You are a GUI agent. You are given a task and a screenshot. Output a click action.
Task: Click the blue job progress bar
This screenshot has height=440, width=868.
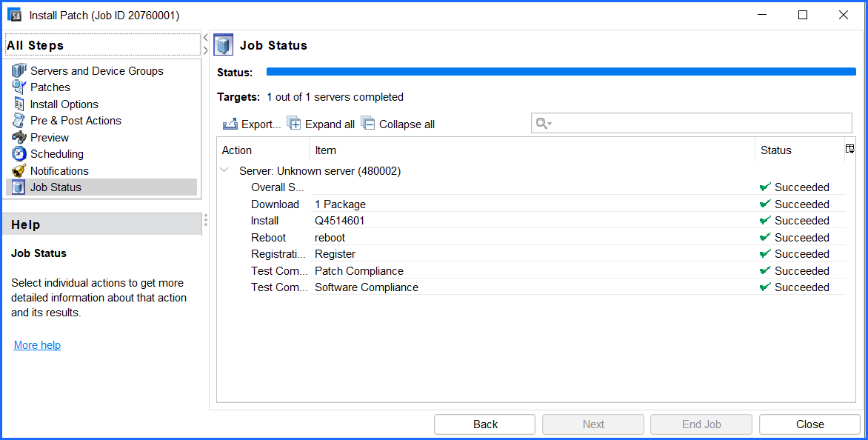561,72
